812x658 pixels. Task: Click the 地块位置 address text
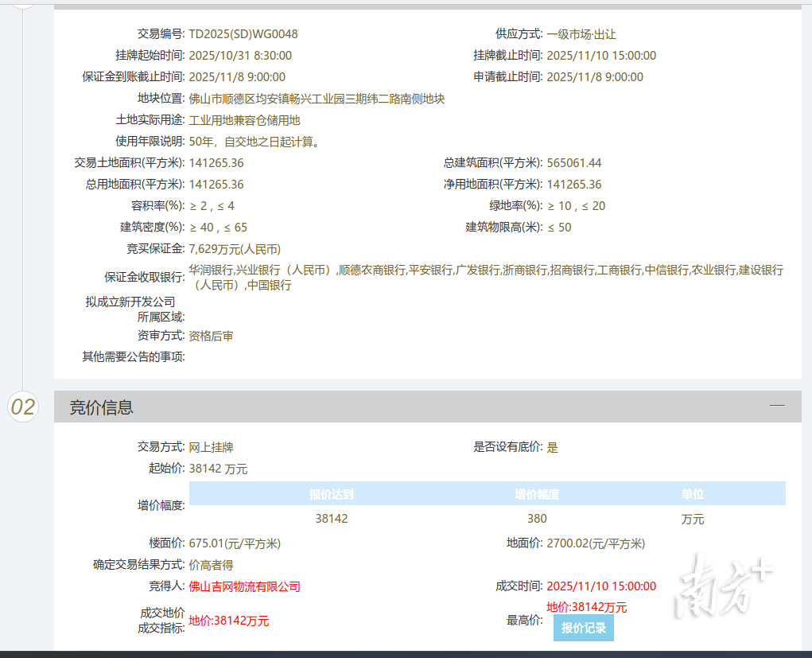317,99
